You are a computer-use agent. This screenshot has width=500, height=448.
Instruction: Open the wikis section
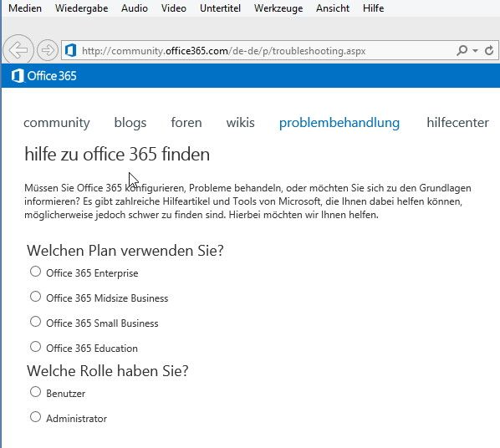[241, 122]
